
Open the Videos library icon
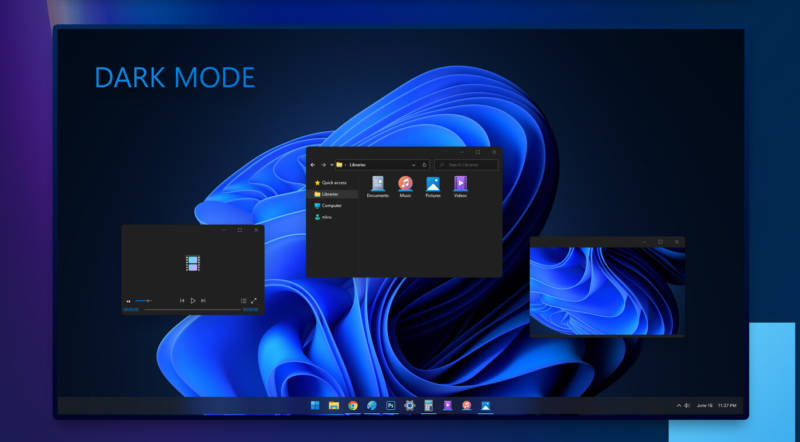click(x=460, y=187)
